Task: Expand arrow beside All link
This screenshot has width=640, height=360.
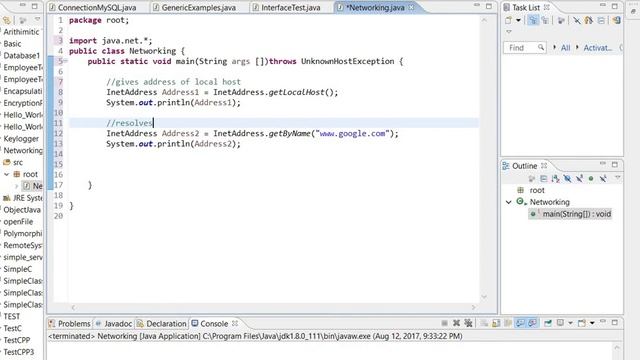Action: click(x=554, y=47)
